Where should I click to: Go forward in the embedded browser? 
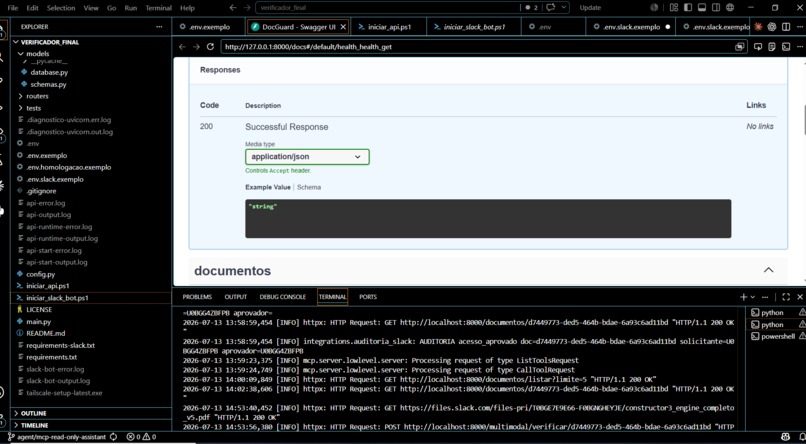[x=196, y=47]
